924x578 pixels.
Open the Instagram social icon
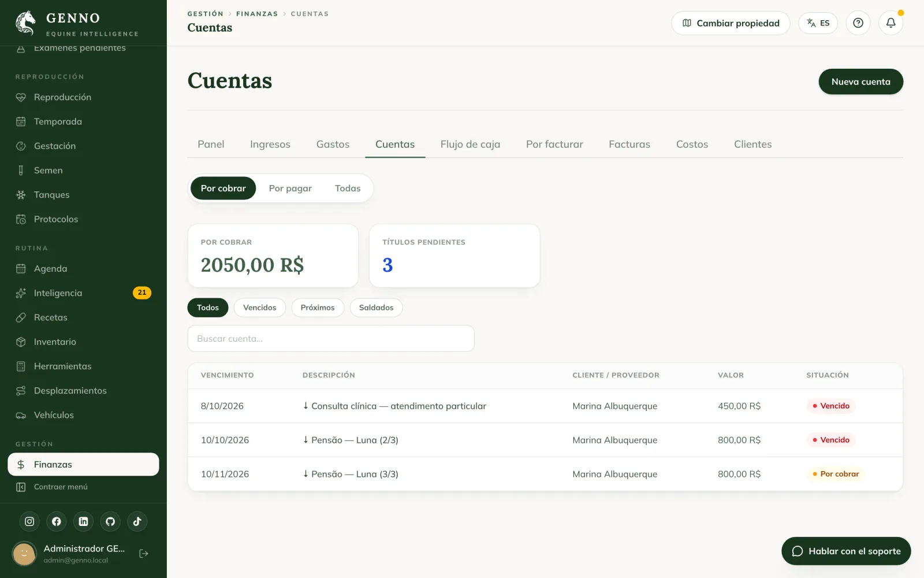point(29,521)
